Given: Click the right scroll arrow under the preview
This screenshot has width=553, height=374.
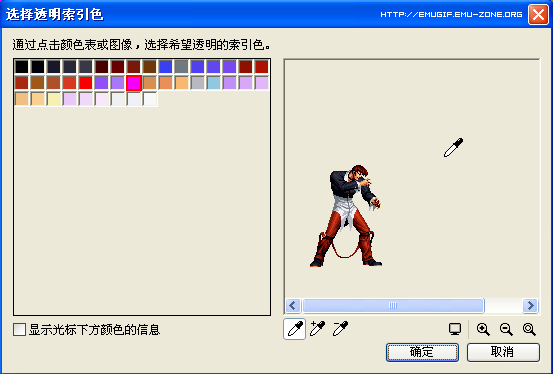Looking at the screenshot, I should click(x=530, y=305).
